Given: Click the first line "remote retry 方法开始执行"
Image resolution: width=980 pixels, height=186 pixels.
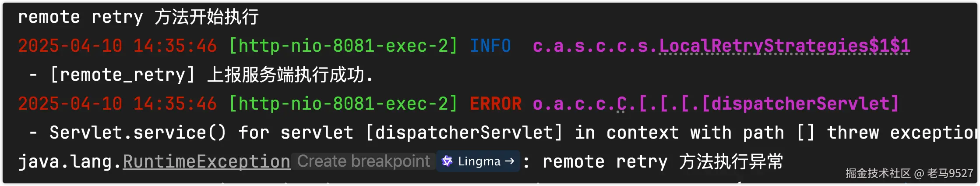Looking at the screenshot, I should pos(138,17).
